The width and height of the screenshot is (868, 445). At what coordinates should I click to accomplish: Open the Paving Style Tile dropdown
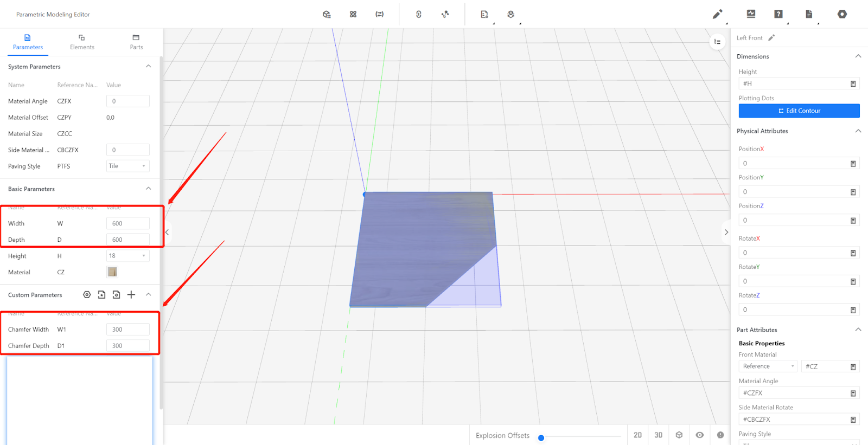pos(127,166)
